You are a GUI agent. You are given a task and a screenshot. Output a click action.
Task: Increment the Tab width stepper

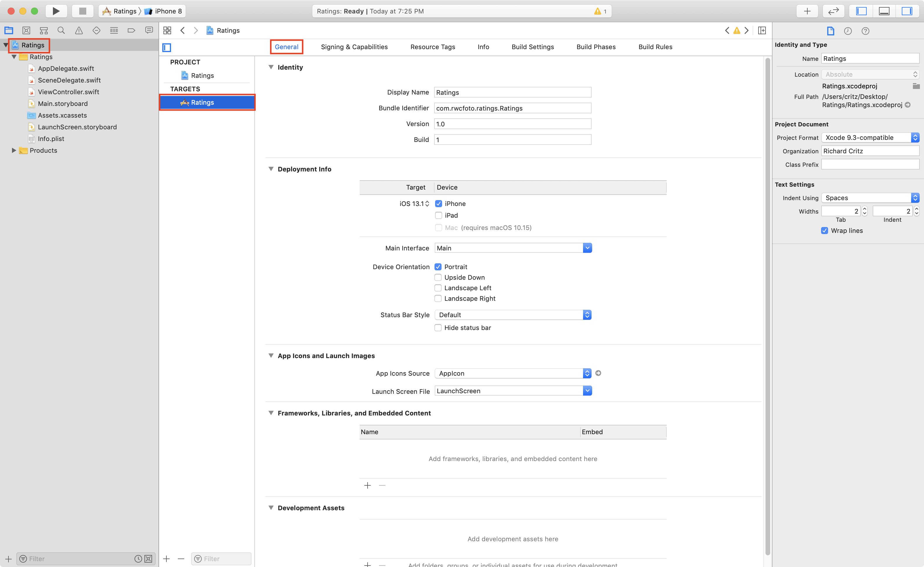tap(865, 209)
